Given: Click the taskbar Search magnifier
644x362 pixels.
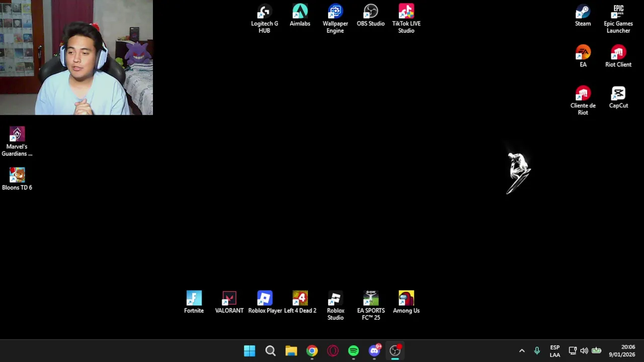Looking at the screenshot, I should 270,350.
